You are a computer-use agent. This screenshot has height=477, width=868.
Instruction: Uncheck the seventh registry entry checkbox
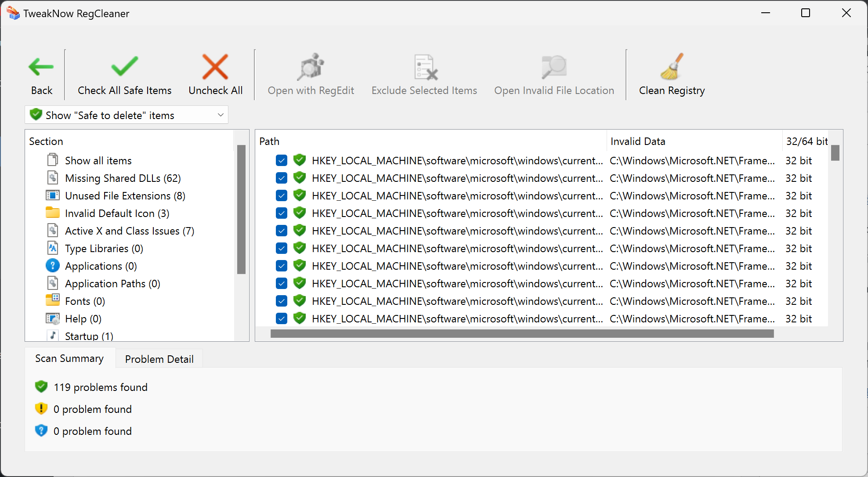282,266
